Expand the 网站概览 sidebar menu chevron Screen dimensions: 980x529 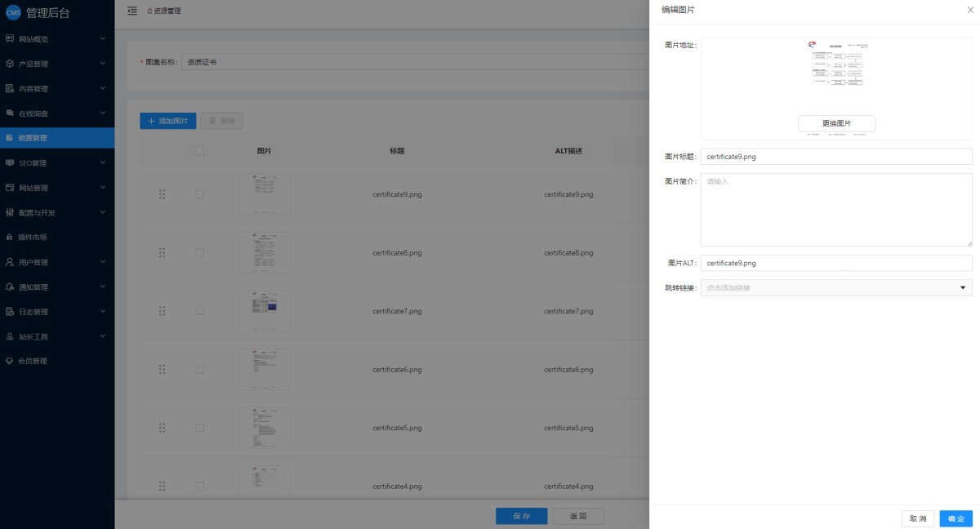click(x=103, y=38)
